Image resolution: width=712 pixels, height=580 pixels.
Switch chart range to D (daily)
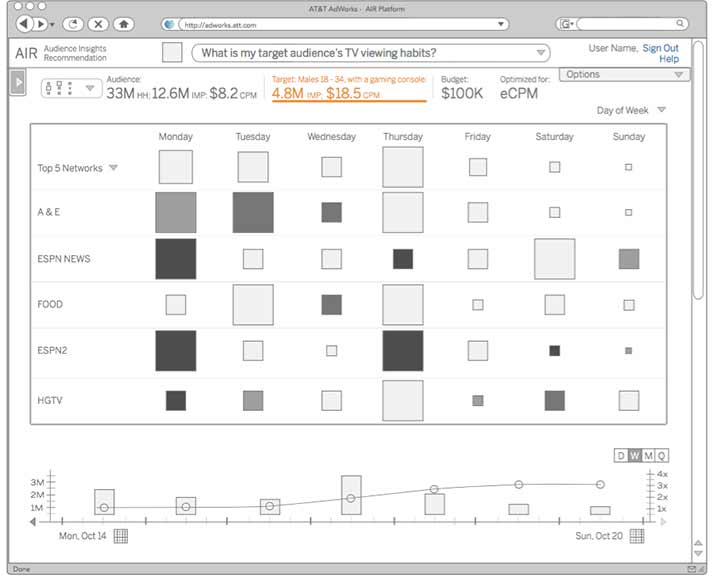[x=621, y=456]
